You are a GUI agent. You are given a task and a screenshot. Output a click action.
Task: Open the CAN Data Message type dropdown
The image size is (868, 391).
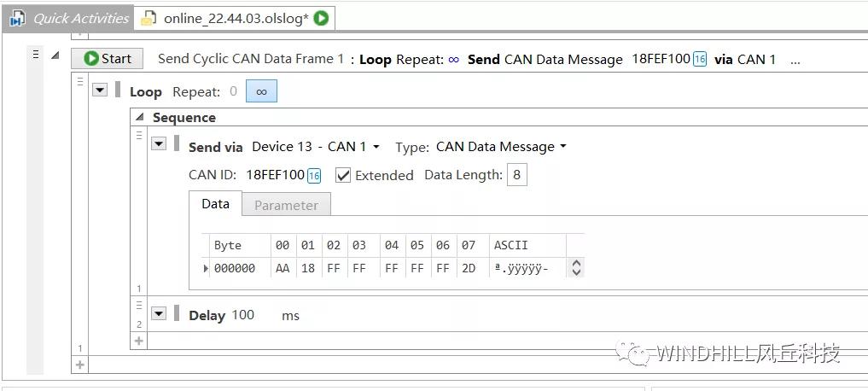click(x=501, y=147)
